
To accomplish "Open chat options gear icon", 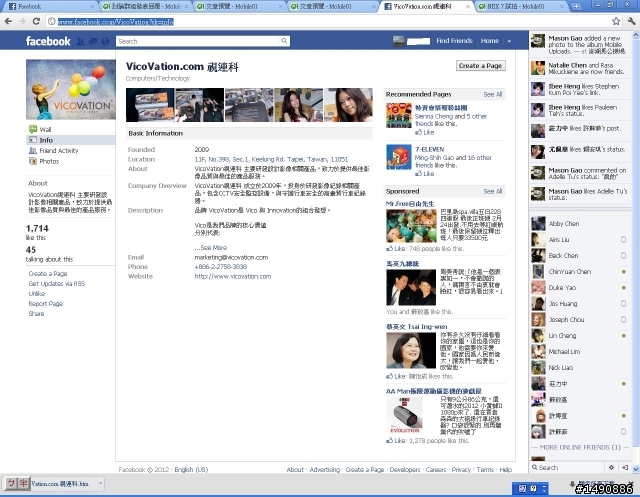I will click(x=611, y=468).
